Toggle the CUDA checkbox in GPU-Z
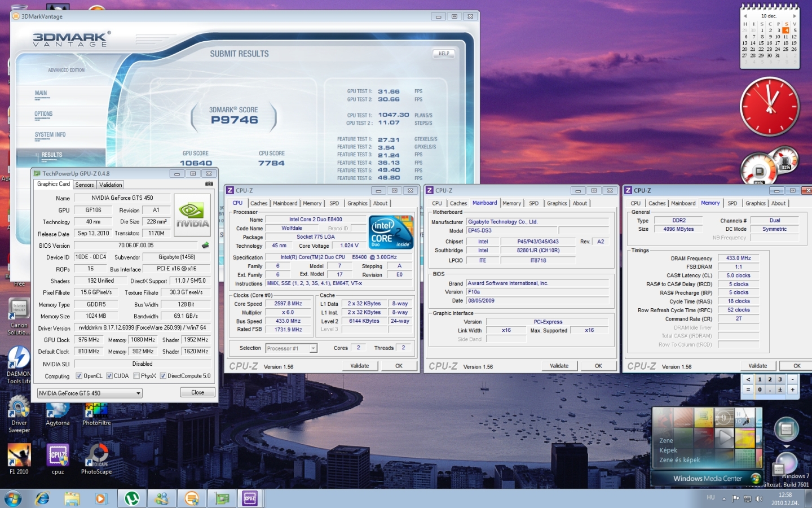This screenshot has height=508, width=812. tap(109, 376)
